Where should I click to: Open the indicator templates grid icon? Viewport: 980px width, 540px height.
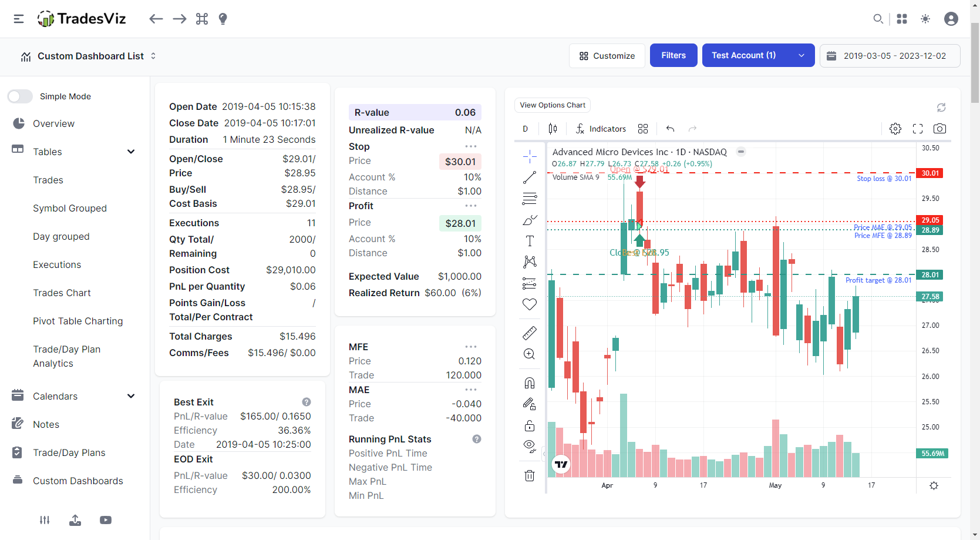coord(643,129)
